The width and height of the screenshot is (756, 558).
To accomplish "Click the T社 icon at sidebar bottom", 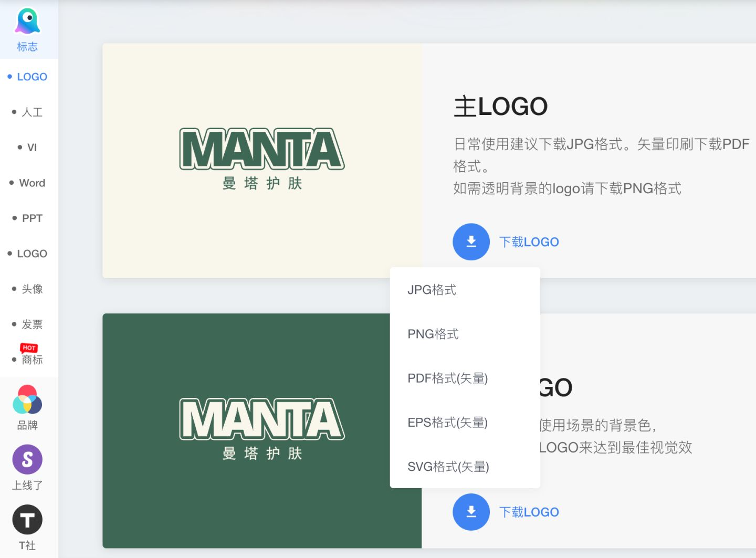I will pos(27,519).
